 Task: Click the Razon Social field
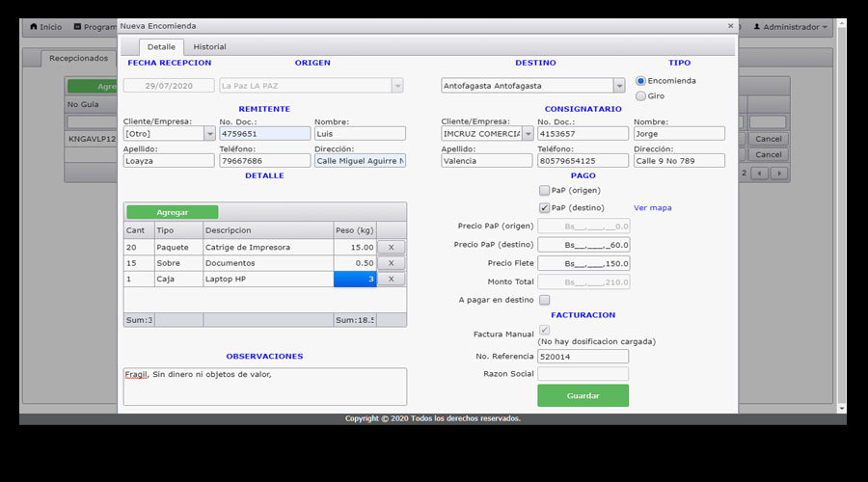point(583,374)
